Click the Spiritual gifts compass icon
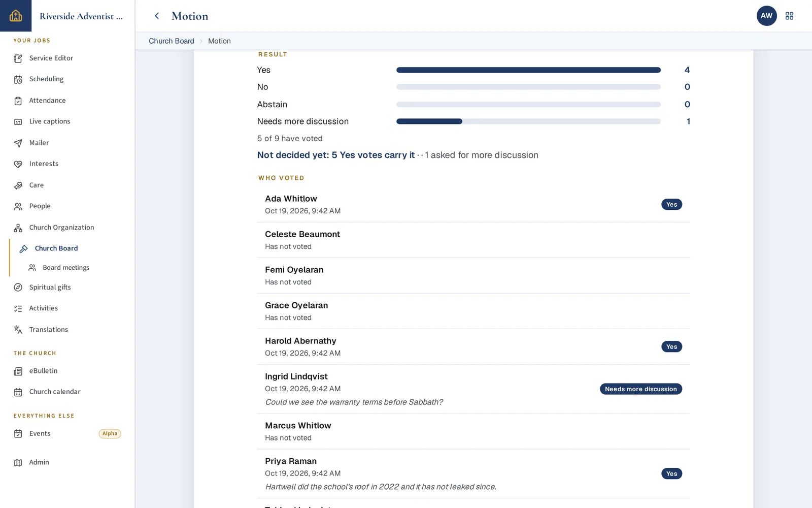This screenshot has width=812, height=508. click(x=18, y=288)
